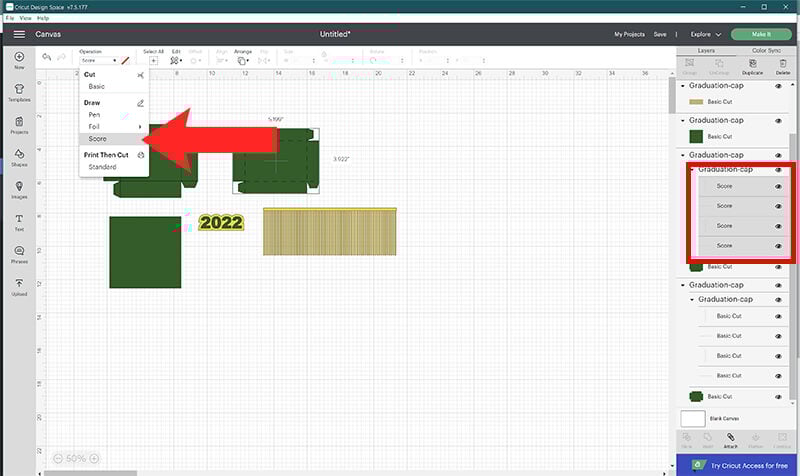Click Save in the header
Image resolution: width=800 pixels, height=476 pixels.
660,34
